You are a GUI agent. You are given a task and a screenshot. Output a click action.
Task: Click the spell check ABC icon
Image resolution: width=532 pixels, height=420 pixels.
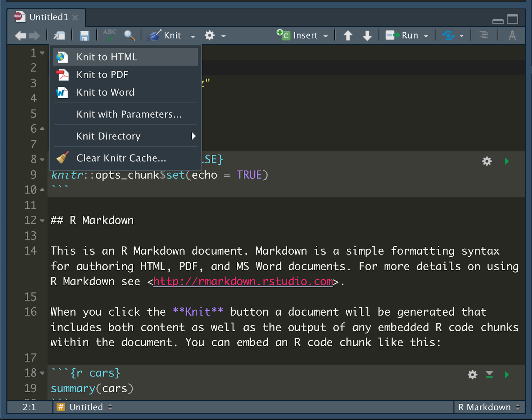pyautogui.click(x=109, y=35)
